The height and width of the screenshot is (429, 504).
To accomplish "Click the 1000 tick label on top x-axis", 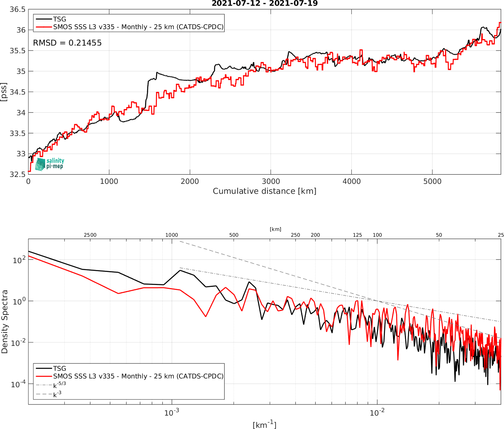I will [x=109, y=181].
